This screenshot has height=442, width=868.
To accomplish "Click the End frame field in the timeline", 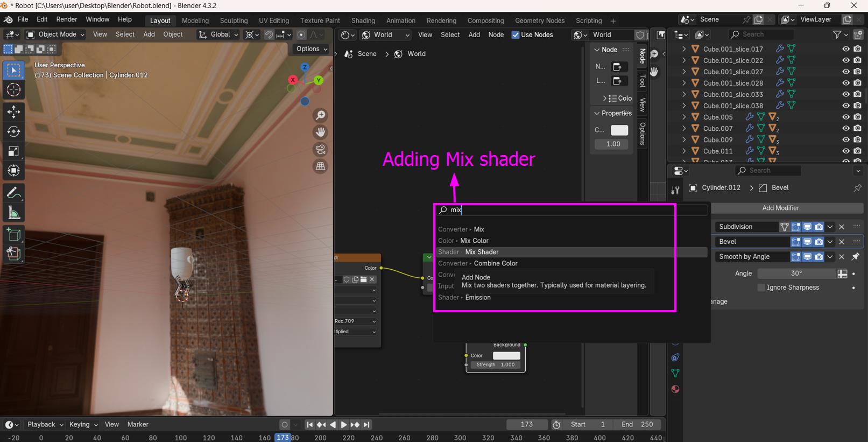I will [637, 424].
